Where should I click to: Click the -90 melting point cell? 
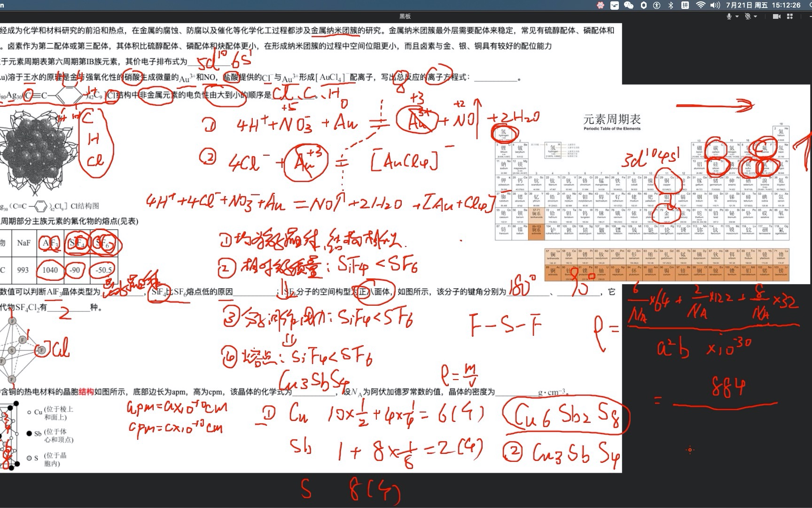click(76, 270)
